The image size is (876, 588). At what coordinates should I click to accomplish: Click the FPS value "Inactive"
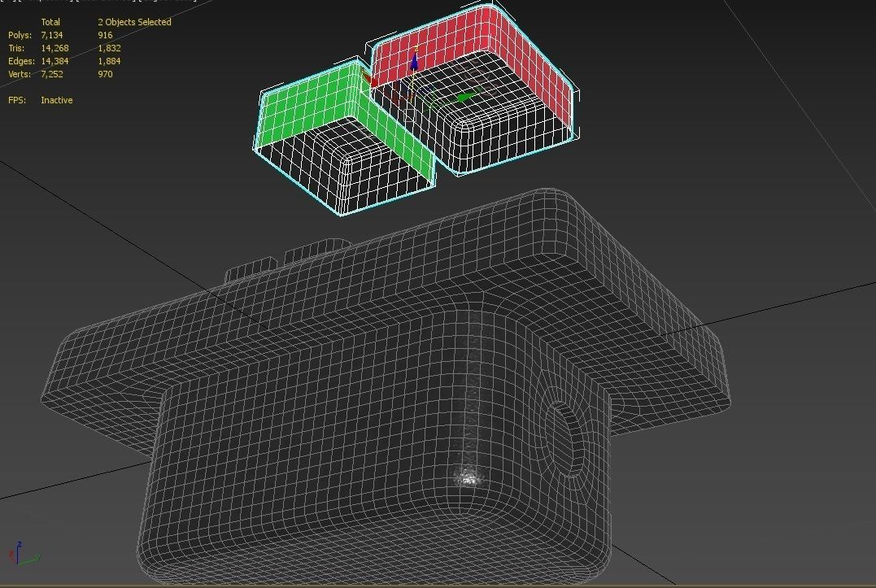point(56,100)
